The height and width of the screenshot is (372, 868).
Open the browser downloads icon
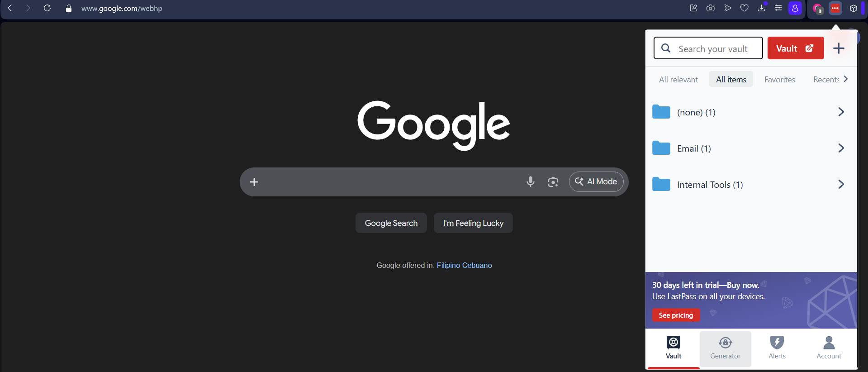coord(762,8)
